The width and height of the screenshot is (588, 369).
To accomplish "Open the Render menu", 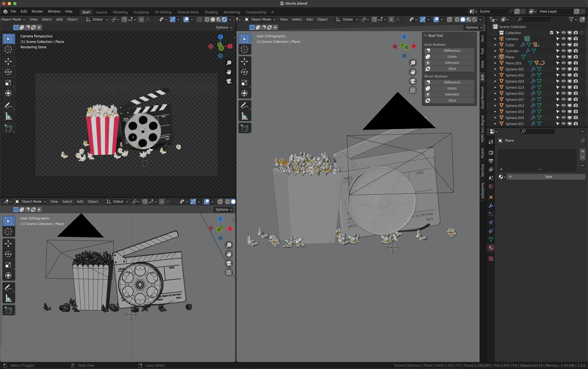I will click(x=37, y=11).
